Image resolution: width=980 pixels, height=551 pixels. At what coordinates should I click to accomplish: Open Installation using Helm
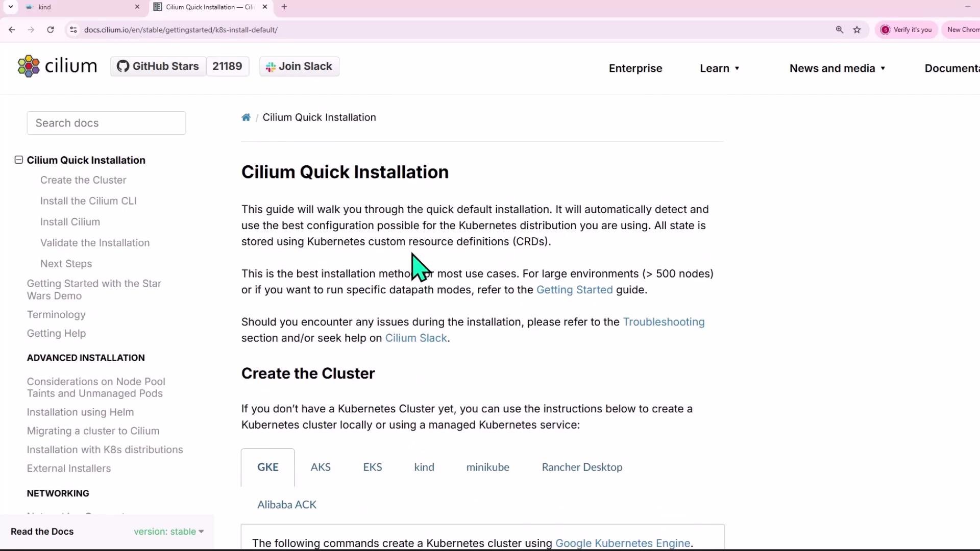[80, 412]
